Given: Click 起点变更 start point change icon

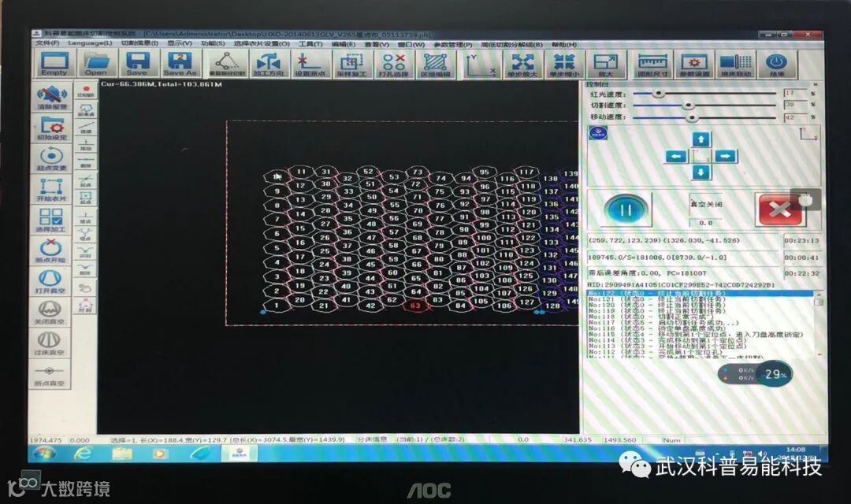Looking at the screenshot, I should [x=51, y=159].
